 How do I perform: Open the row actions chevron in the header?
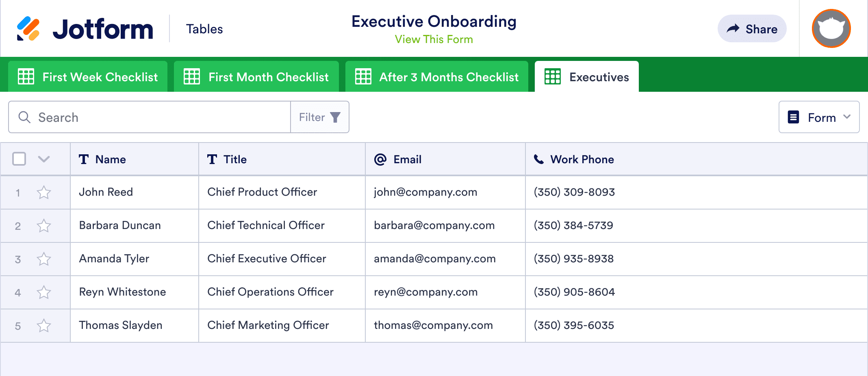coord(44,159)
